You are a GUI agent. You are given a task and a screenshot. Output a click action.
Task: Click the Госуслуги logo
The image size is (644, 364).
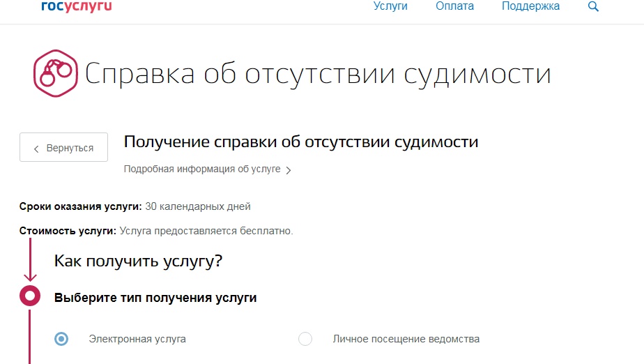click(77, 6)
